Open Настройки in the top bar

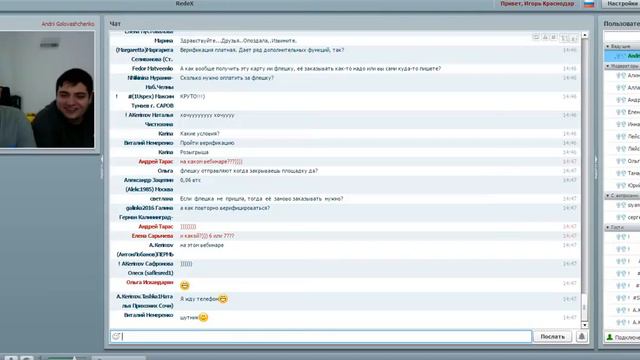(622, 4)
